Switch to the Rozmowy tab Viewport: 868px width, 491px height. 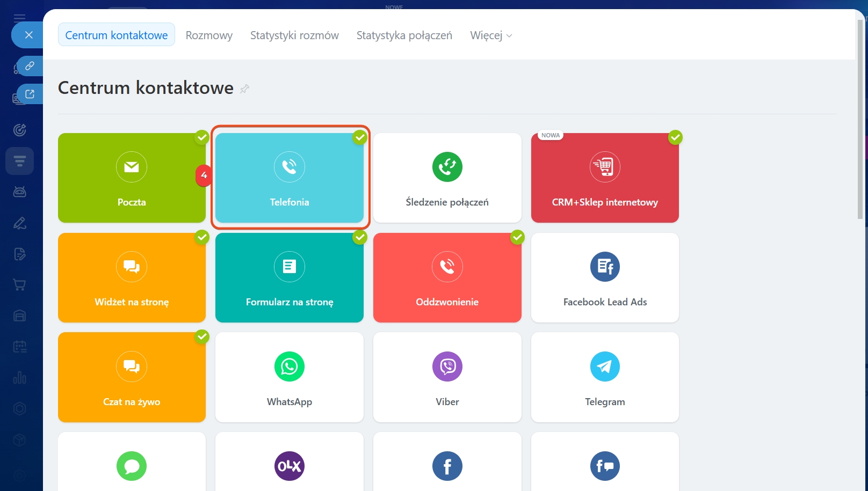click(x=209, y=35)
